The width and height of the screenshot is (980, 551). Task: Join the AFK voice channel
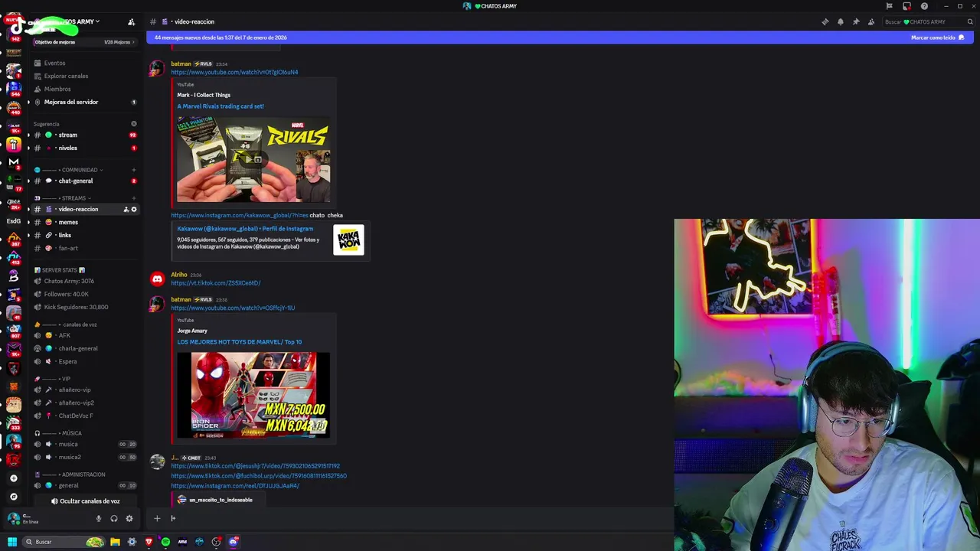pos(85,335)
